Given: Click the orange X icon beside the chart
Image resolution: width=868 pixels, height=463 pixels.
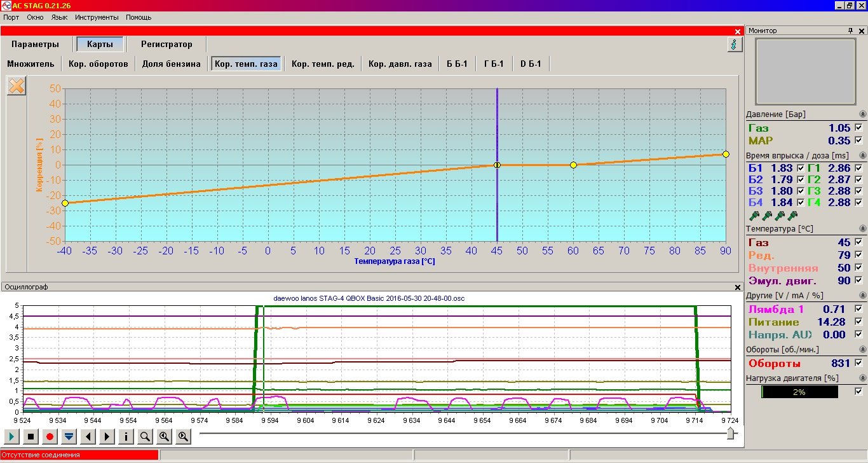Looking at the screenshot, I should tap(17, 86).
